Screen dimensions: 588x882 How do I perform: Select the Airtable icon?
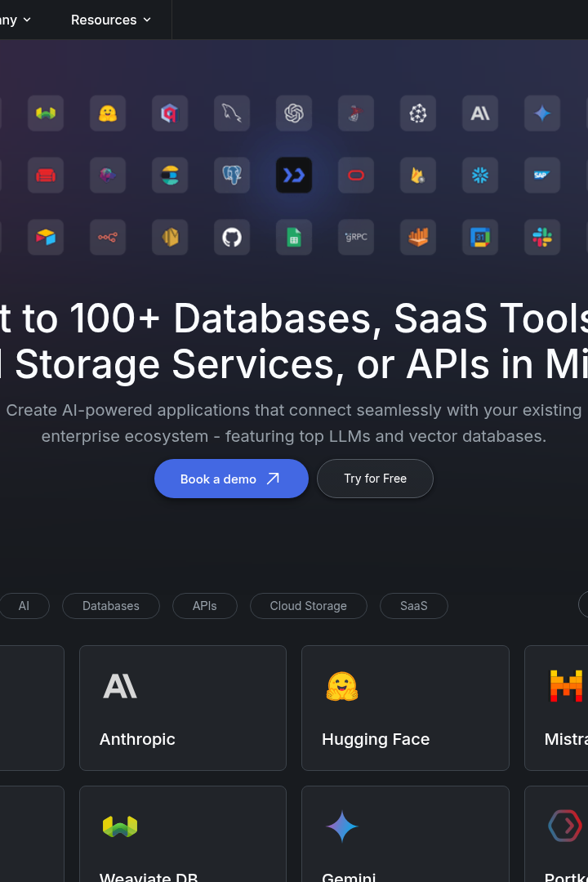point(46,237)
